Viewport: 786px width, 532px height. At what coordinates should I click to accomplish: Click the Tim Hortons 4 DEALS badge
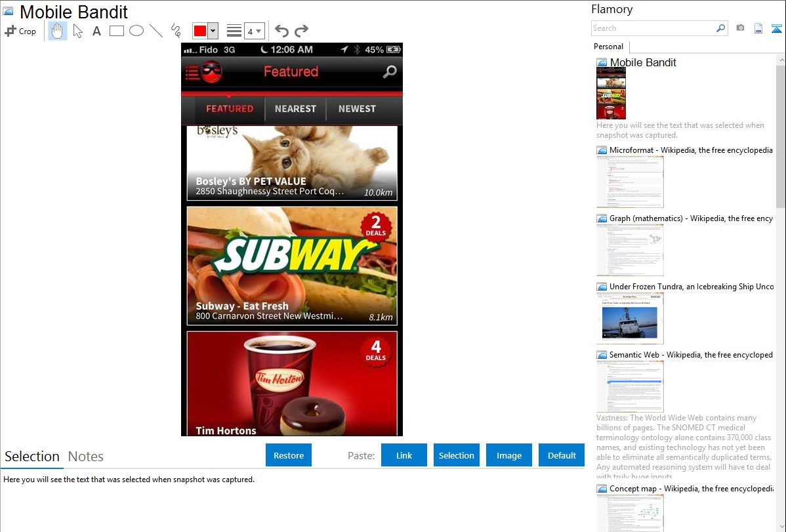point(376,351)
